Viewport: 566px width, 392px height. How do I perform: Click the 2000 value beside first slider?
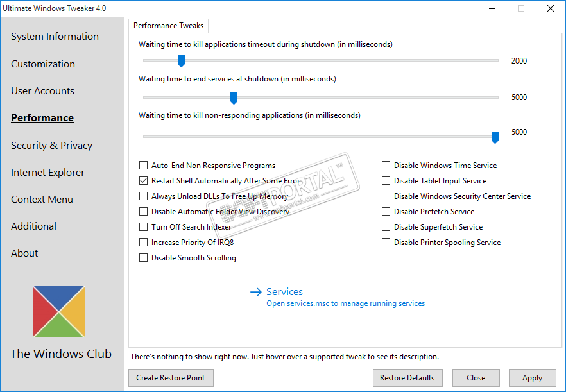(x=519, y=61)
